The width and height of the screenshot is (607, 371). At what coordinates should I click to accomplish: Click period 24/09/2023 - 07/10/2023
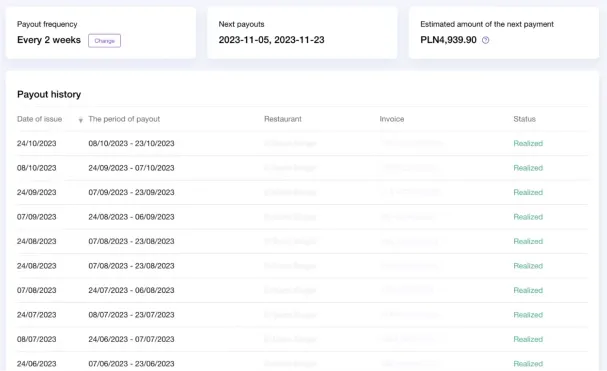[x=131, y=168]
